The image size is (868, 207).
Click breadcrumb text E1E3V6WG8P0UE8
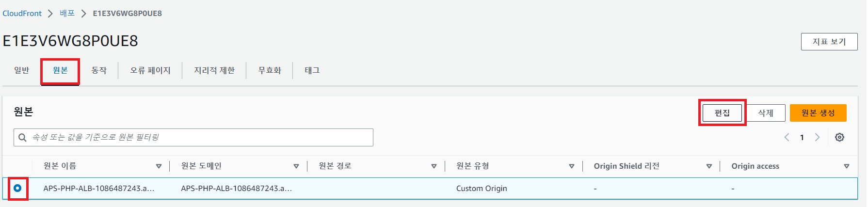[128, 14]
